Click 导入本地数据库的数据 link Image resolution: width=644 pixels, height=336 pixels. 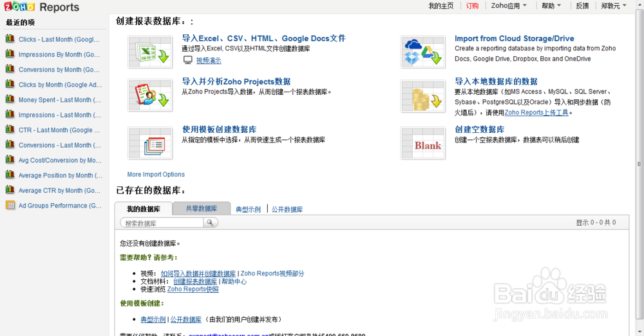click(x=496, y=81)
